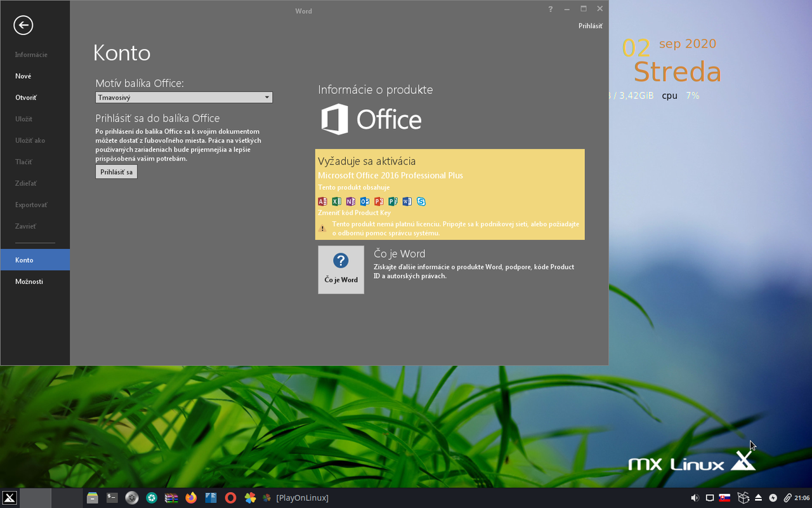
Task: Click the Access icon in product list
Action: coord(322,201)
